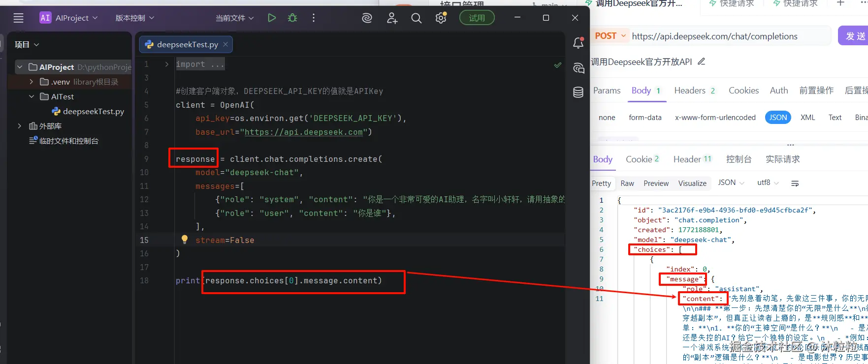868x364 pixels.
Task: Close the deepseekTest.py editor tab
Action: [x=225, y=44]
